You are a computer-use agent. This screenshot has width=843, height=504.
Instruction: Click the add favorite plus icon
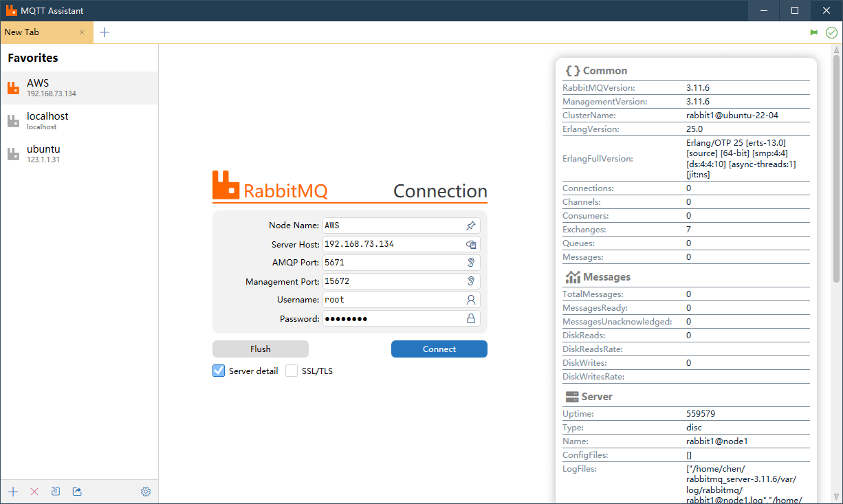tap(13, 492)
